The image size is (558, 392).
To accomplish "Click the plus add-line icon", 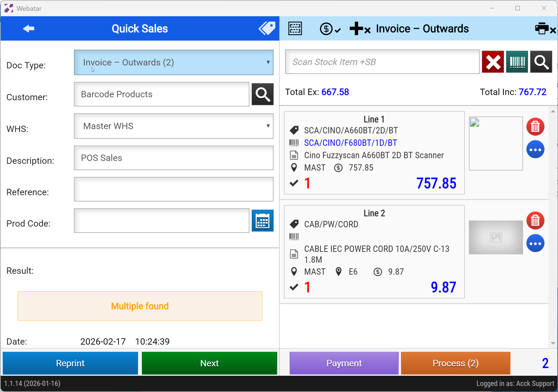I will (x=360, y=29).
